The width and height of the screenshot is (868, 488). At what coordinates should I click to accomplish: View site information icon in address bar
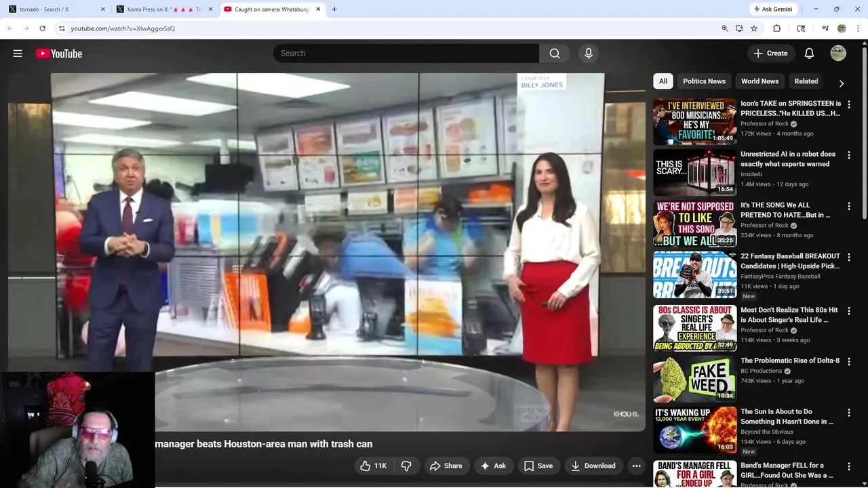pyautogui.click(x=62, y=28)
